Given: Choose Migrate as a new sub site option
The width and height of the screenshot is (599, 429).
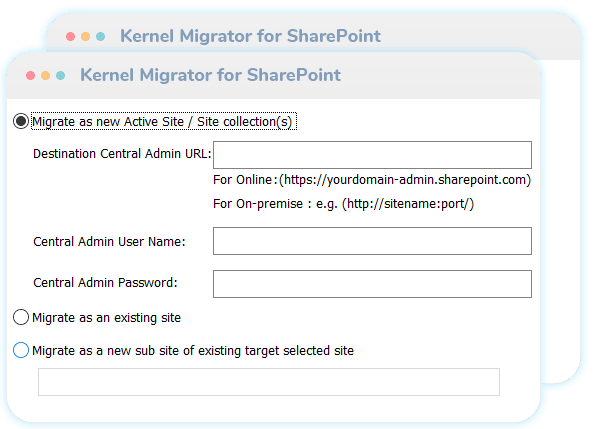Looking at the screenshot, I should tap(21, 350).
